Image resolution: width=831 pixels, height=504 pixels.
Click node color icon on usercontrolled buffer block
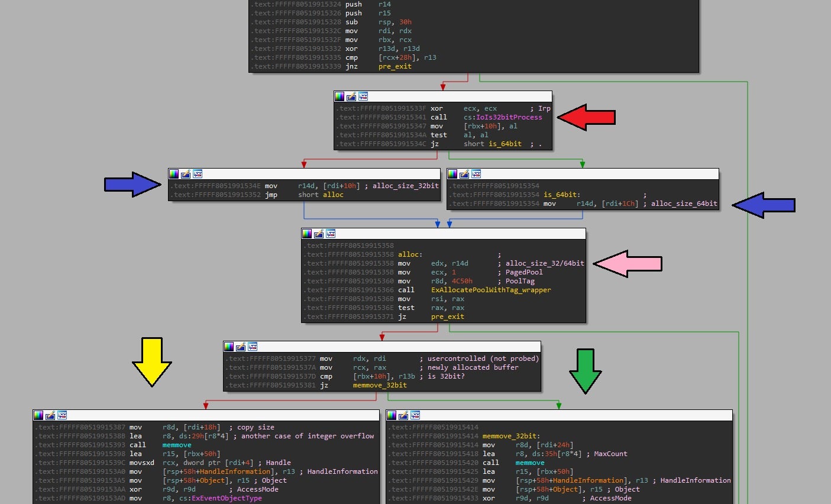click(x=229, y=347)
